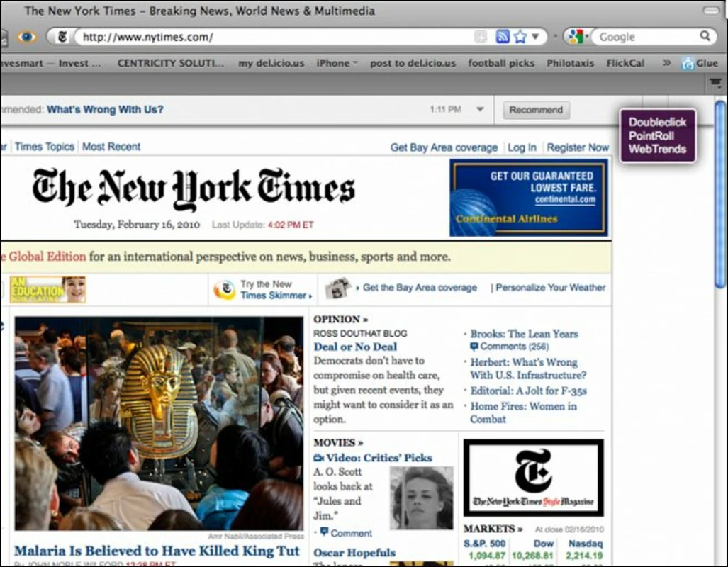
Task: Open football picks bookmark
Action: pyautogui.click(x=501, y=63)
